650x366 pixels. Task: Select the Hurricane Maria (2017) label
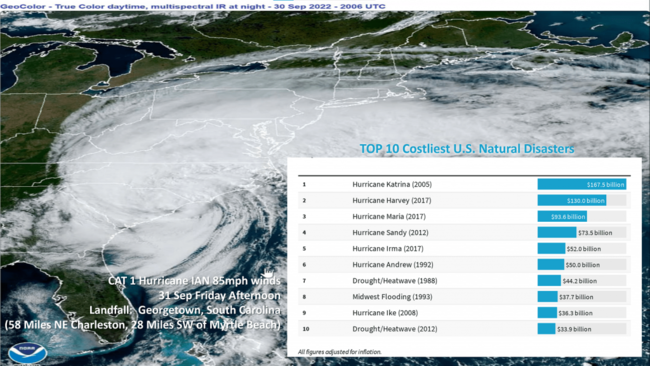point(389,216)
